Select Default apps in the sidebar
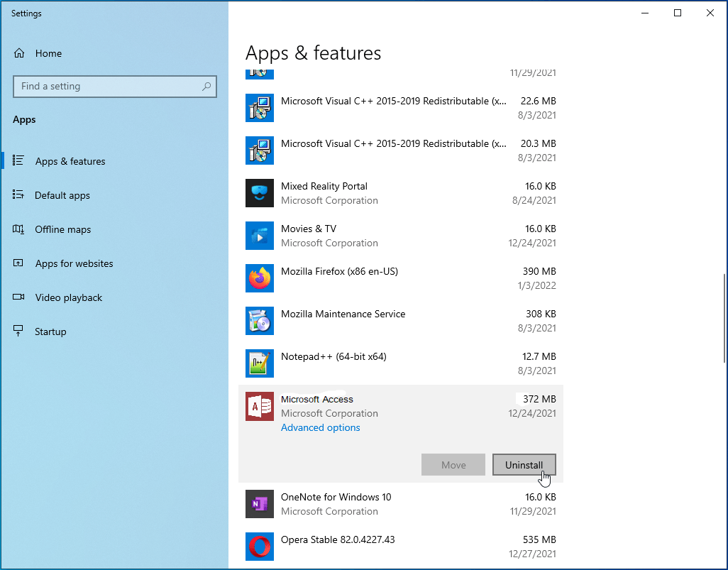 coord(62,195)
